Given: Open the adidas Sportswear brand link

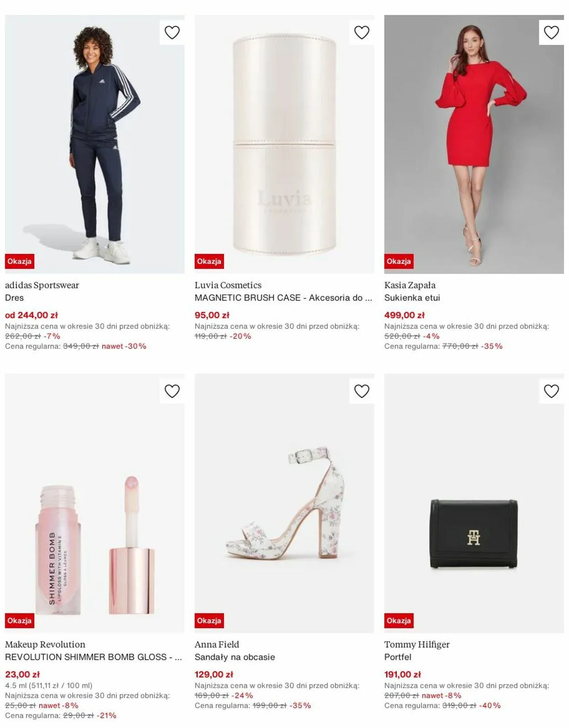Looking at the screenshot, I should tap(42, 285).
